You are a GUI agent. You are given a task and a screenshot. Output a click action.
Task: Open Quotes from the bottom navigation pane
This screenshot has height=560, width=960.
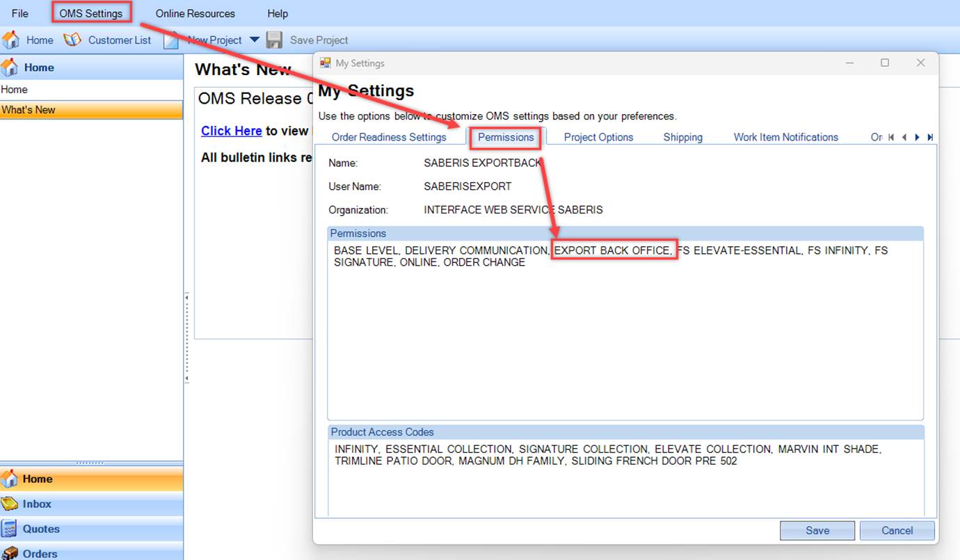click(x=40, y=529)
